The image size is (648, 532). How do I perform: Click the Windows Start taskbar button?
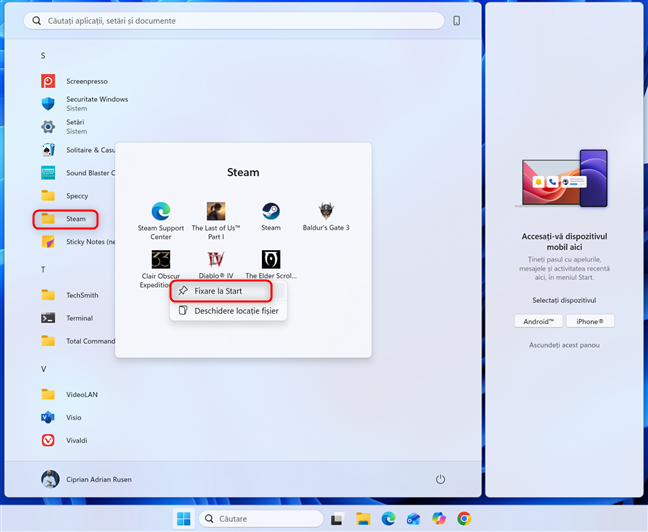coord(183,518)
